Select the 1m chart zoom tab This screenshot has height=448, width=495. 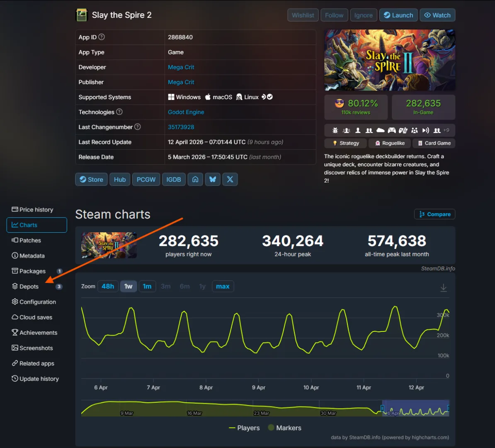pyautogui.click(x=147, y=286)
